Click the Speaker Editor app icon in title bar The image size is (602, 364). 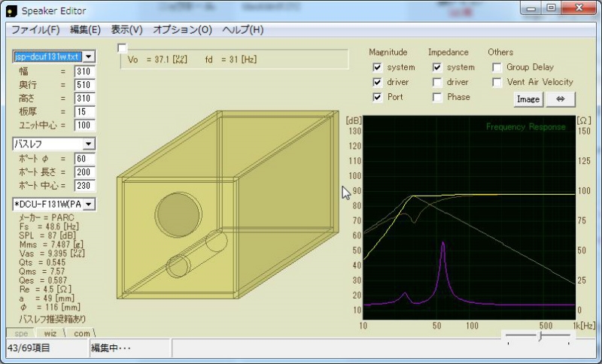[11, 11]
